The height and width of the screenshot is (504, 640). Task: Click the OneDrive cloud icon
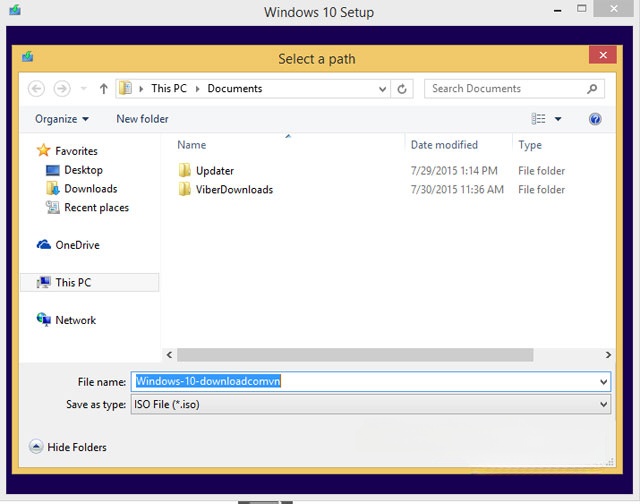click(44, 244)
